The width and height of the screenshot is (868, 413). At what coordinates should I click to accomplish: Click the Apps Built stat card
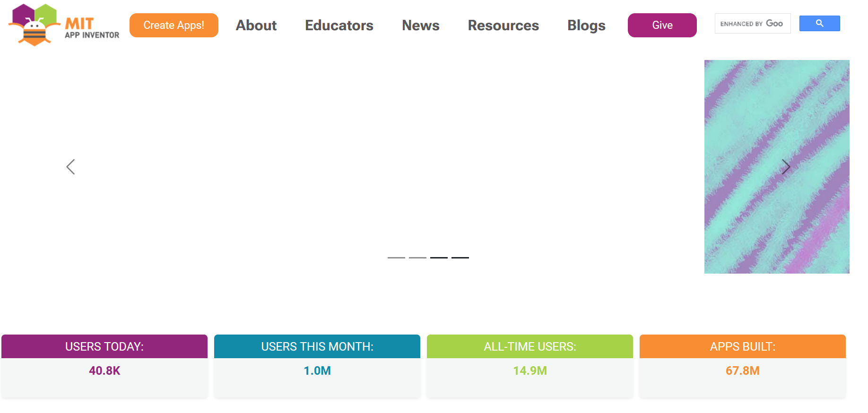click(x=742, y=365)
